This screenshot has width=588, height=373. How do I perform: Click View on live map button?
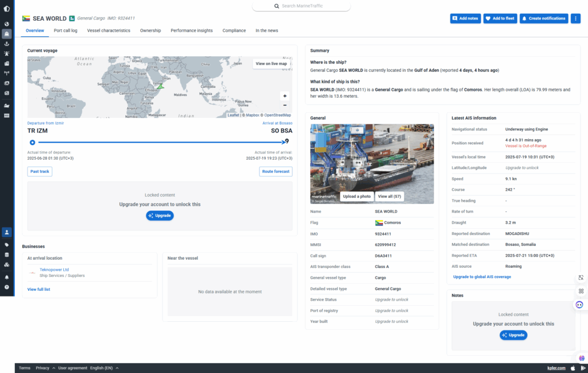[271, 64]
